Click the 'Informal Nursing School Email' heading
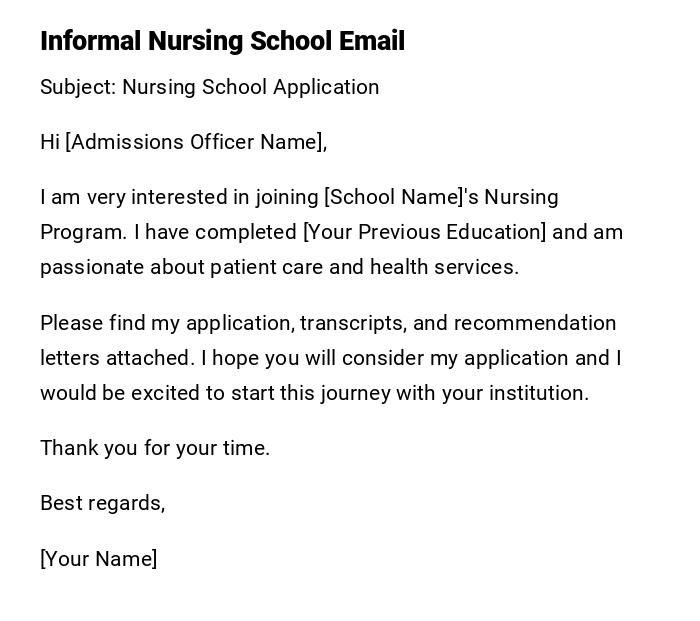 click(222, 41)
